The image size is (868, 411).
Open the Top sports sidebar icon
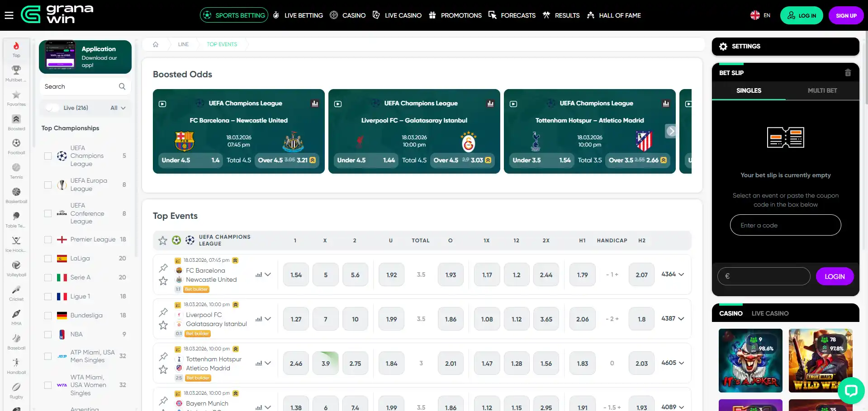[x=16, y=49]
